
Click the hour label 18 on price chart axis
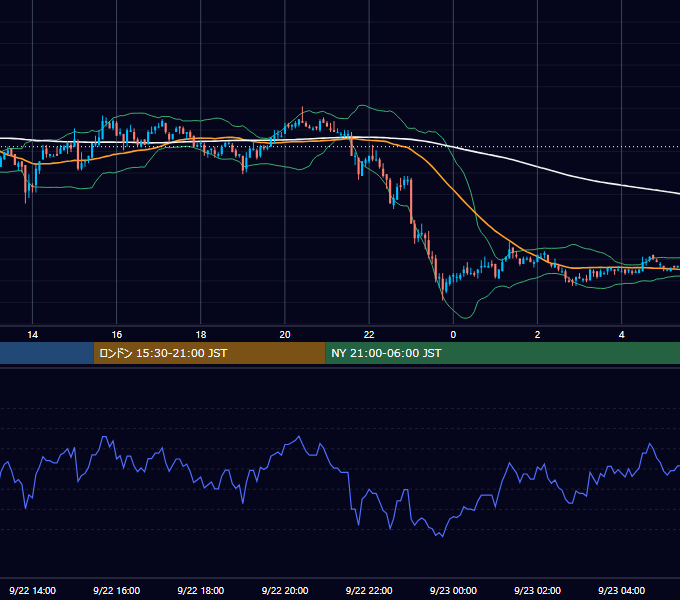[x=201, y=335]
